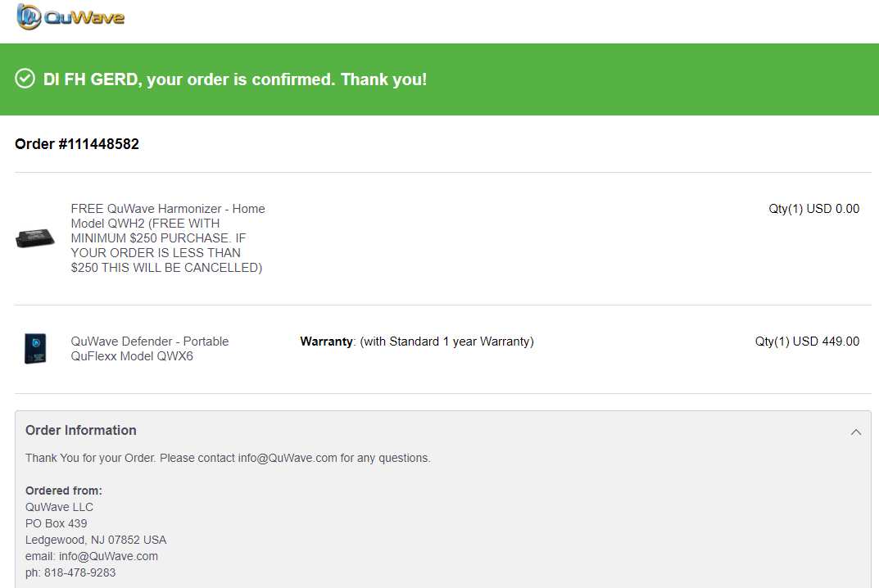879x588 pixels.
Task: Click the phone number 818-478-9283
Action: point(79,572)
